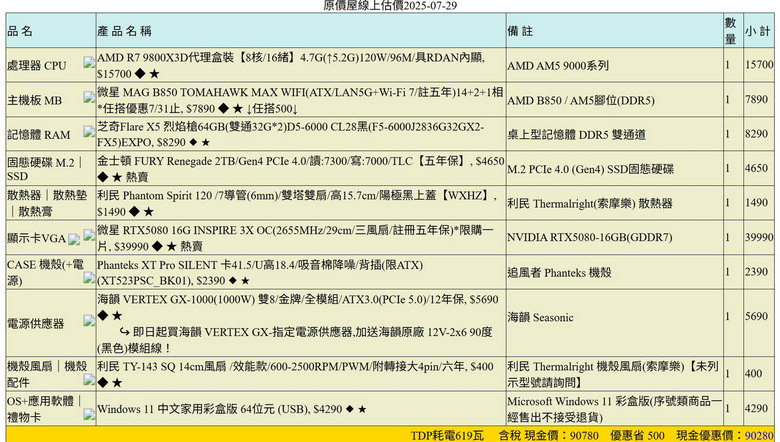The image size is (780, 442).
Task: Click the 4650 subtotal for SSD
Action: 756,168
